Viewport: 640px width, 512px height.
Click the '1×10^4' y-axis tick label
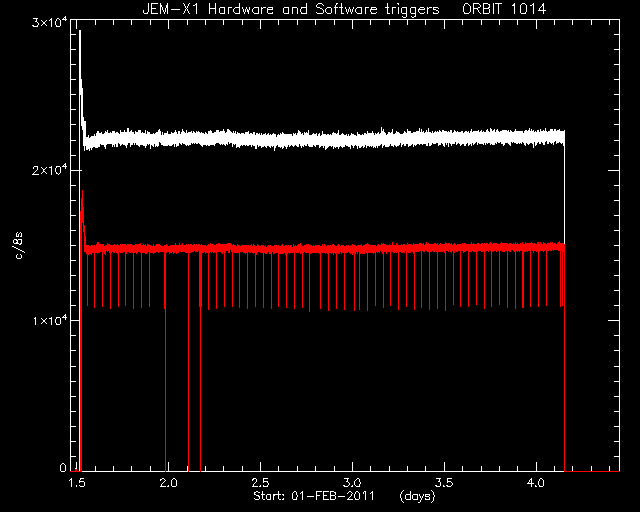pyautogui.click(x=49, y=320)
